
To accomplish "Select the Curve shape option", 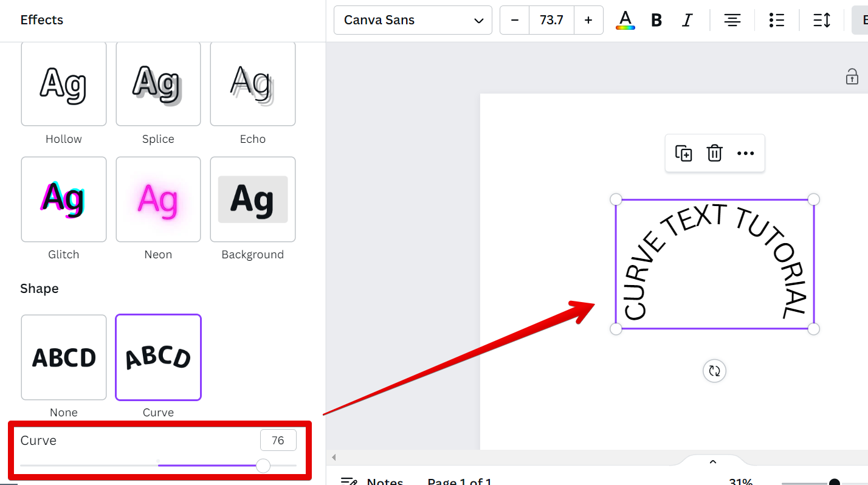I will (158, 357).
